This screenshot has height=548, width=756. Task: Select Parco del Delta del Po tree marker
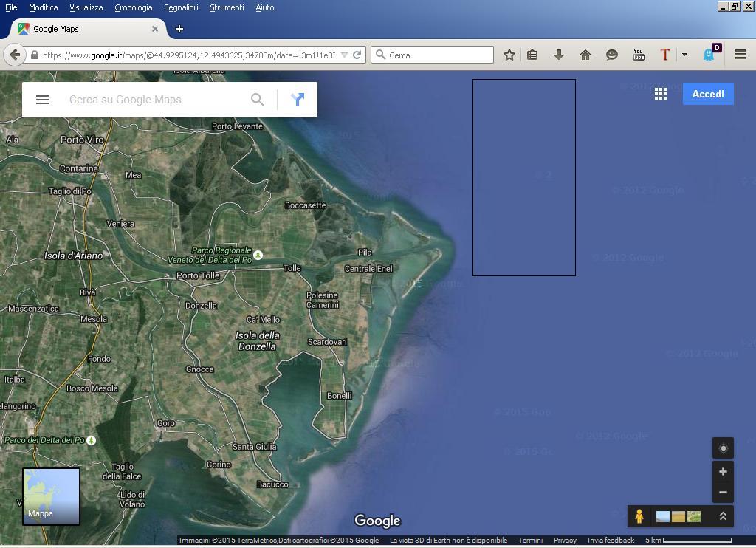click(x=91, y=440)
